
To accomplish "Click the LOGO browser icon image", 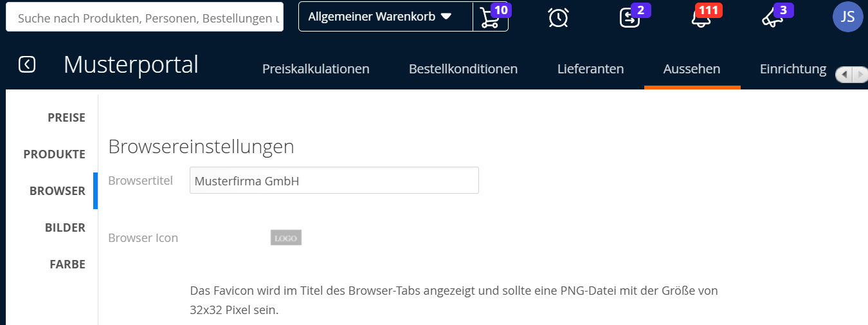I will pyautogui.click(x=286, y=237).
